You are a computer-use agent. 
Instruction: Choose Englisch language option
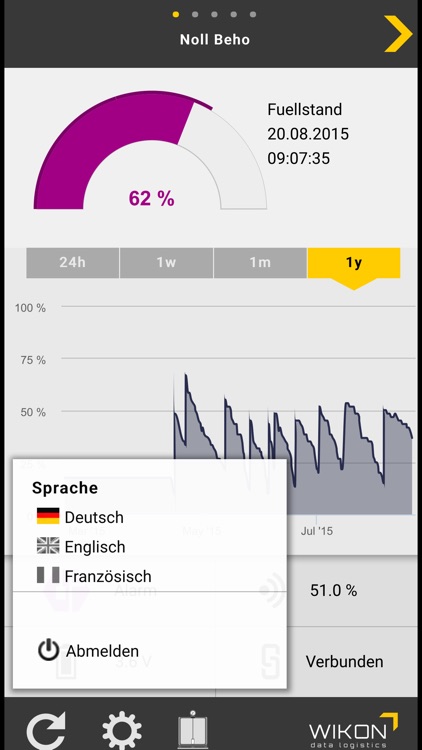(x=95, y=547)
